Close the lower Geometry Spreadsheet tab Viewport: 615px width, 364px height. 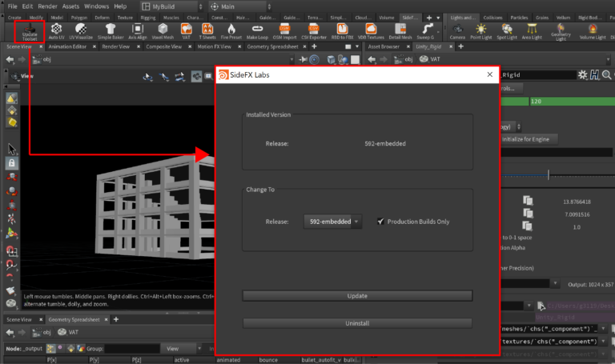coord(106,320)
